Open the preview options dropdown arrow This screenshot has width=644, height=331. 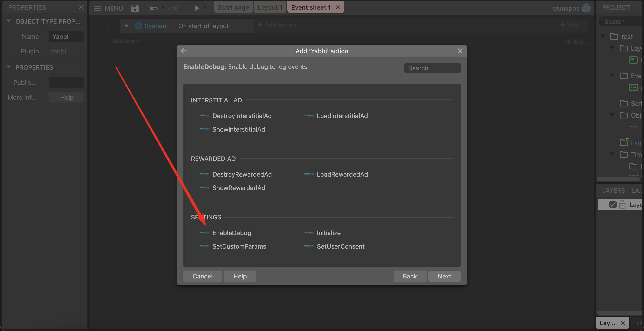pos(205,8)
